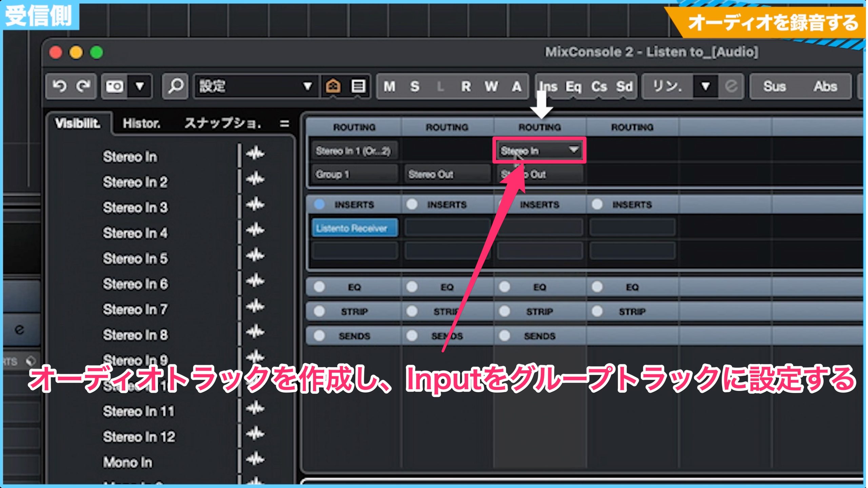This screenshot has height=488, width=868.
Task: Toggle the R read-automation button
Action: pyautogui.click(x=466, y=87)
